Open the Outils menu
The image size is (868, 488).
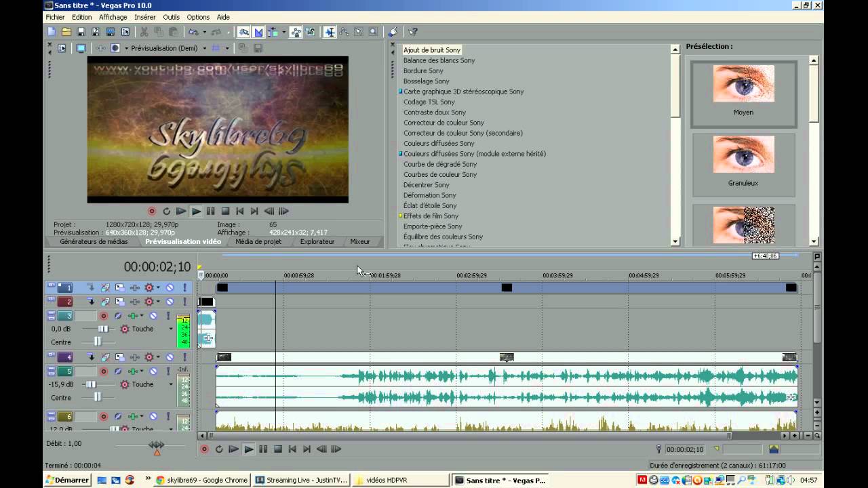[x=172, y=17]
